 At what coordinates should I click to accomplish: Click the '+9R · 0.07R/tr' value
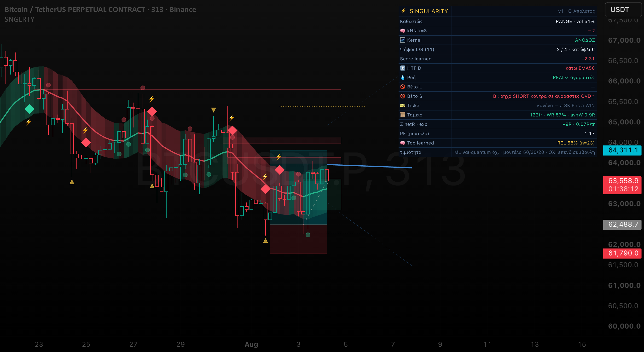point(579,124)
